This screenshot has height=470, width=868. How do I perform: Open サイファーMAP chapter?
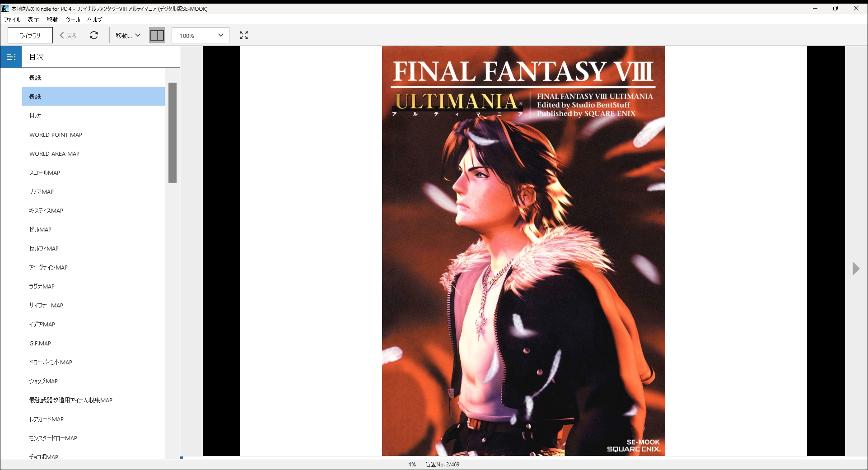click(x=93, y=305)
